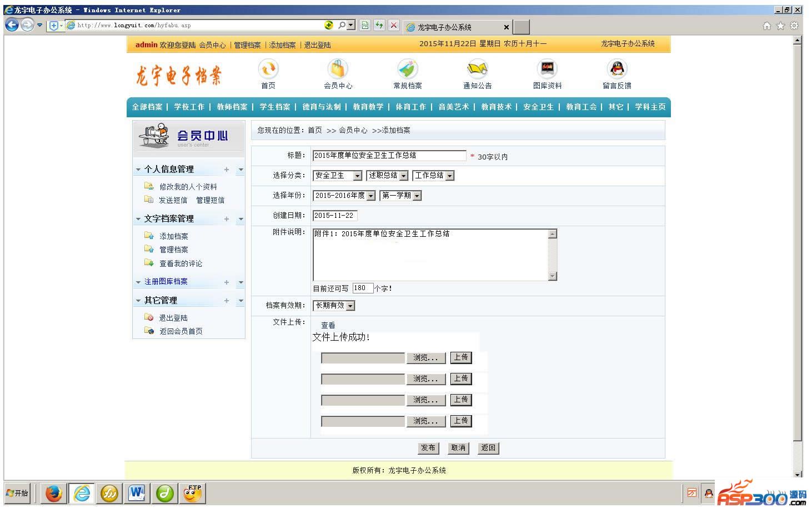812x508 pixels.
Task: Go back using the browser back arrow
Action: [x=12, y=25]
